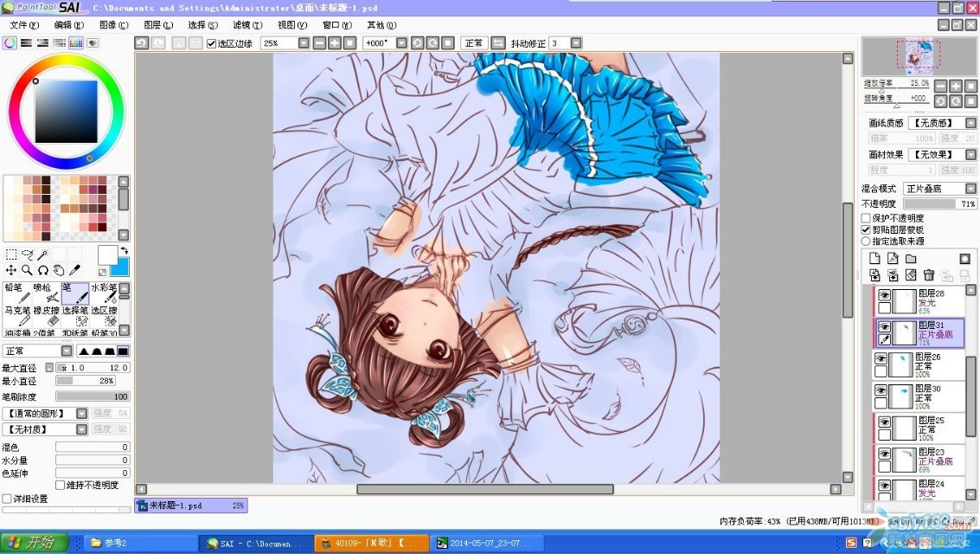
Task: Delete the selected layer with trash icon
Action: coord(929,275)
